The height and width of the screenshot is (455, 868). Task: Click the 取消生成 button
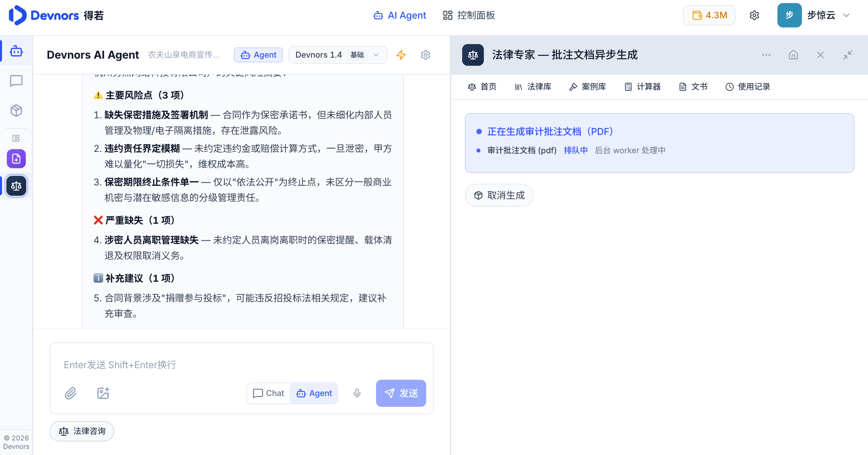[499, 195]
